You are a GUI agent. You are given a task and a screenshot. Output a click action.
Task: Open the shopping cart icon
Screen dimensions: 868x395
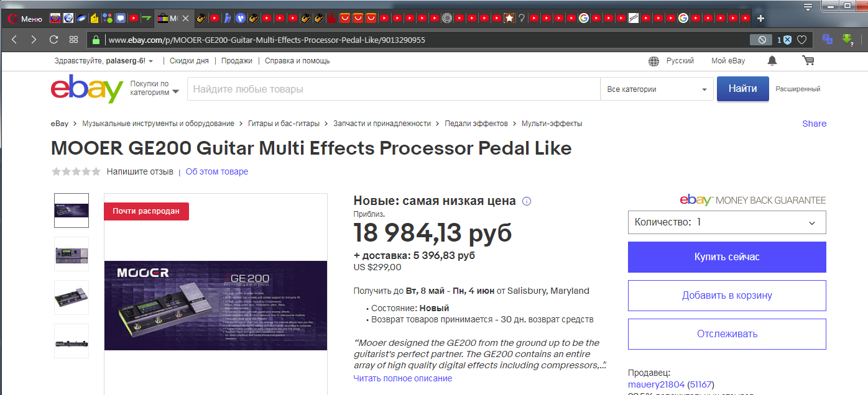[808, 60]
